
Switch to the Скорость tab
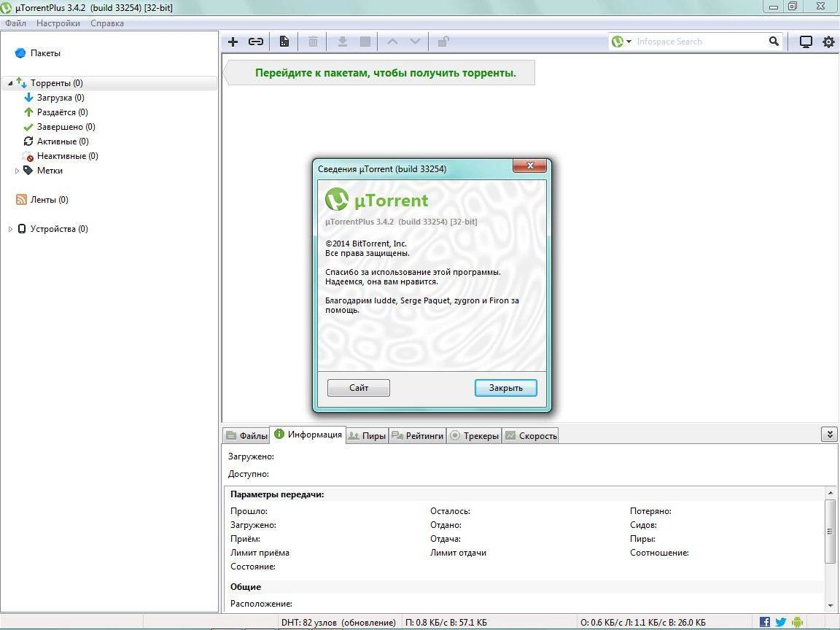click(x=531, y=435)
